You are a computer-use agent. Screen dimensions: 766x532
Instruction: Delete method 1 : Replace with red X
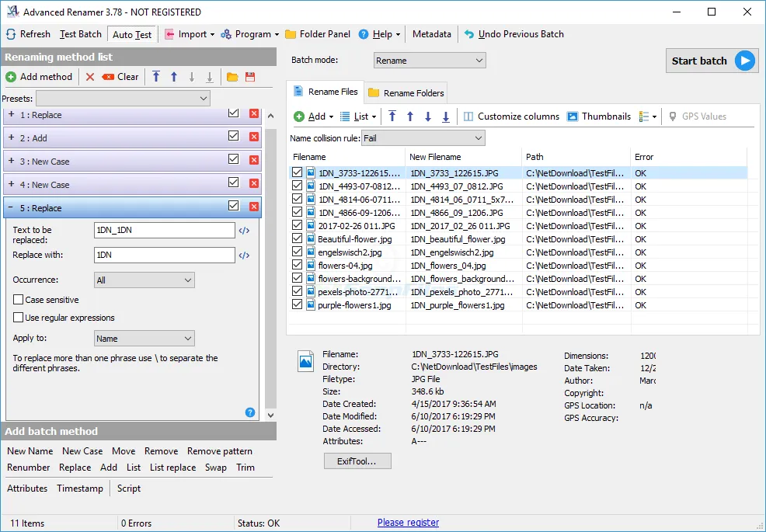click(254, 113)
